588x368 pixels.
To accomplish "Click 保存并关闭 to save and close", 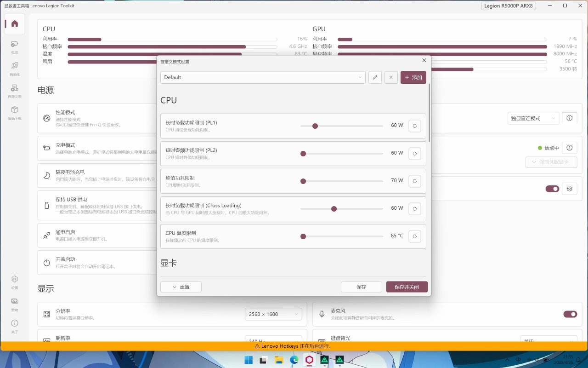I will 407,287.
